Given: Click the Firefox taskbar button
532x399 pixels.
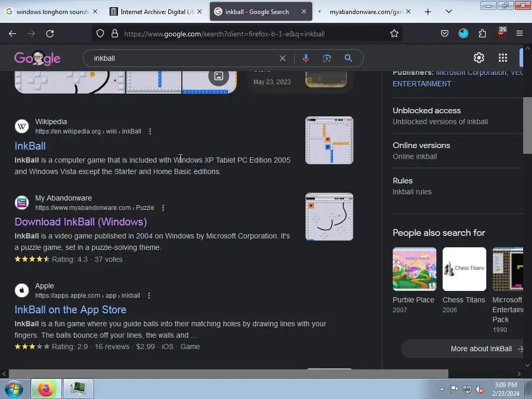Looking at the screenshot, I should (46, 389).
